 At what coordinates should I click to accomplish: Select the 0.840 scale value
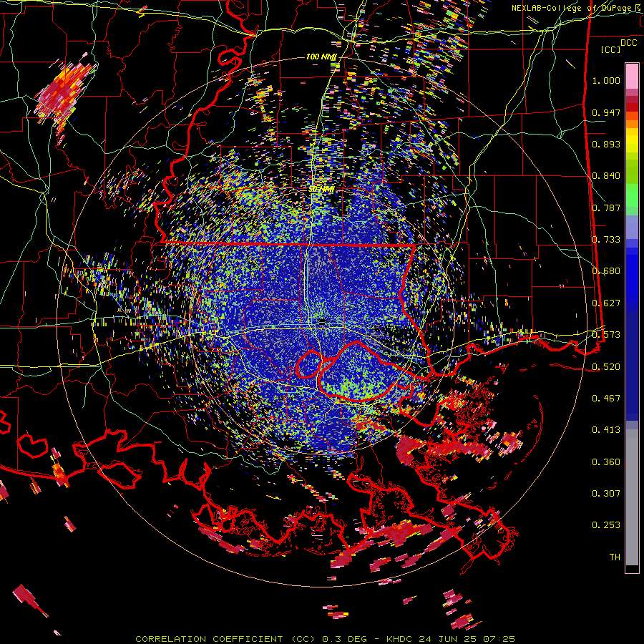pos(606,176)
